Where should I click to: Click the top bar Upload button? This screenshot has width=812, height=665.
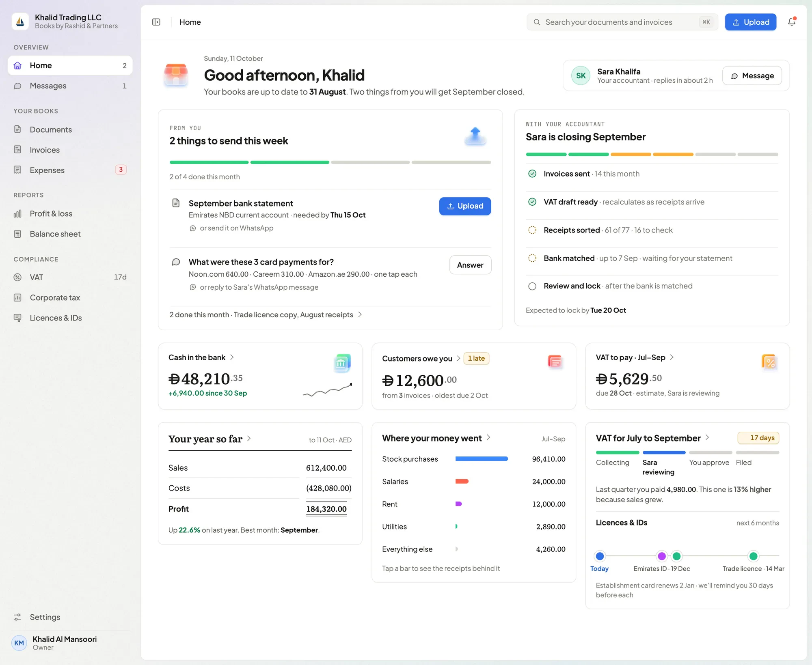point(750,22)
